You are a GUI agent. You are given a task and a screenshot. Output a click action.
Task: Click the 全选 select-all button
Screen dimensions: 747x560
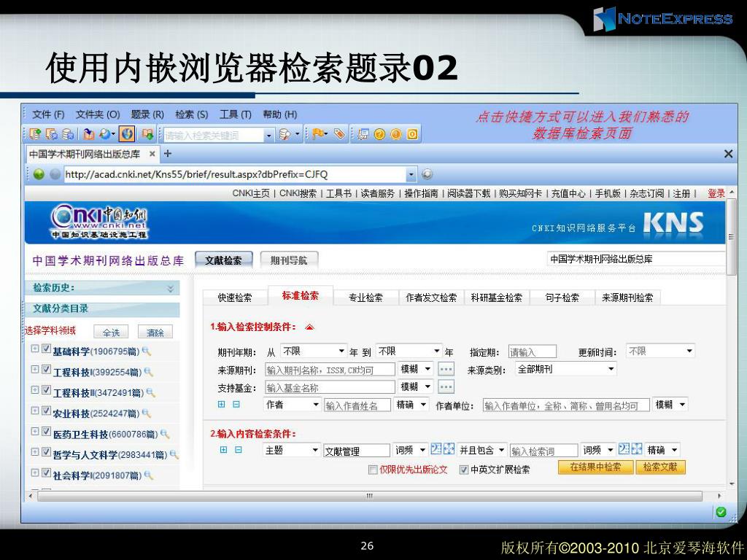point(111,332)
